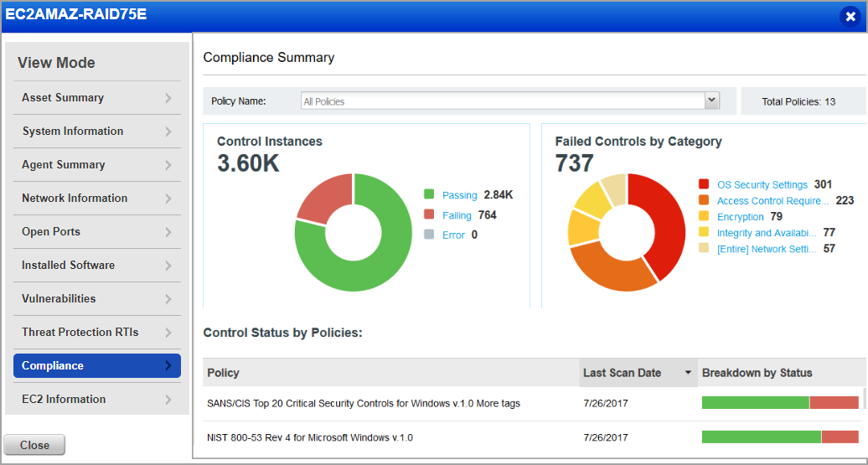Open the Open Ports view
This screenshot has height=465, width=868.
pyautogui.click(x=97, y=232)
